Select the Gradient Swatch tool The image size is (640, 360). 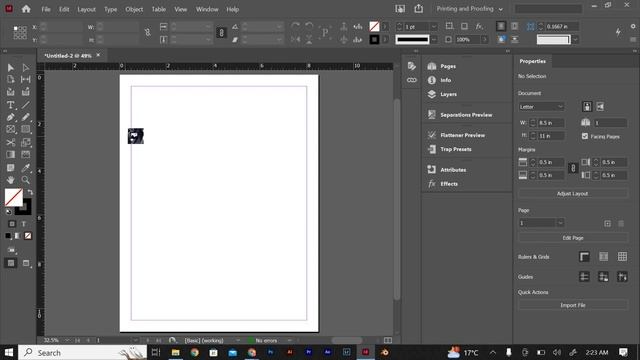pos(11,155)
